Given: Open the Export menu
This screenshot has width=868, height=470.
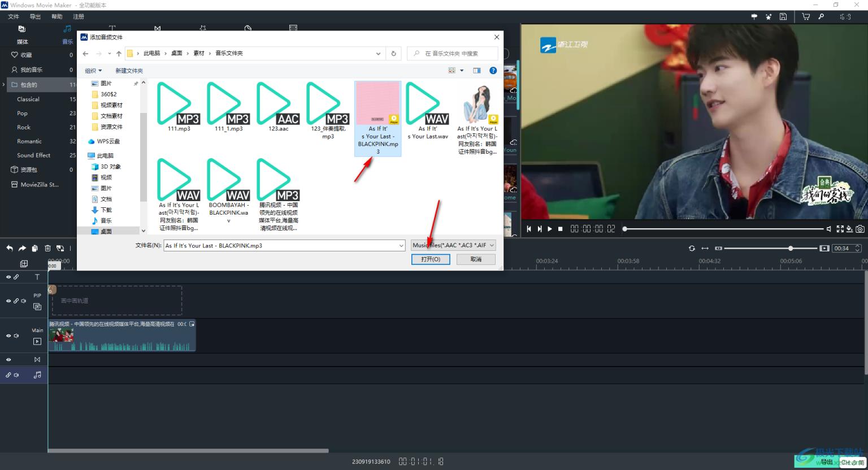Looking at the screenshot, I should (35, 16).
